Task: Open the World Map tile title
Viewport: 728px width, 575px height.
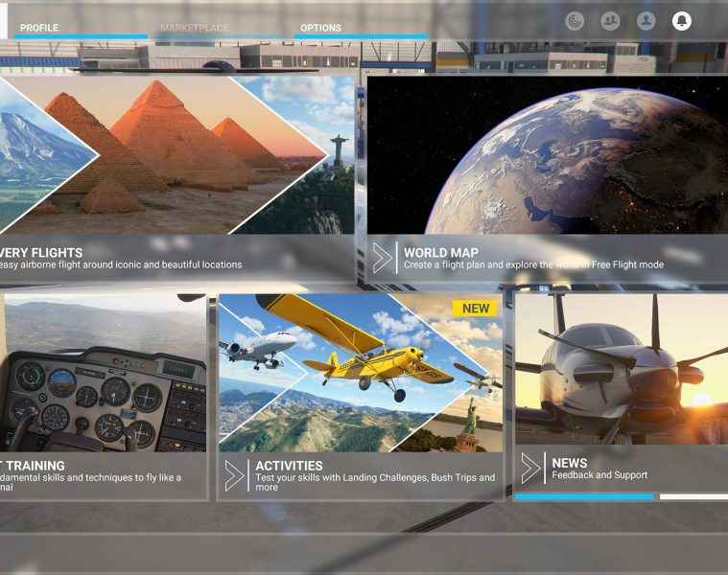Action: tap(440, 253)
